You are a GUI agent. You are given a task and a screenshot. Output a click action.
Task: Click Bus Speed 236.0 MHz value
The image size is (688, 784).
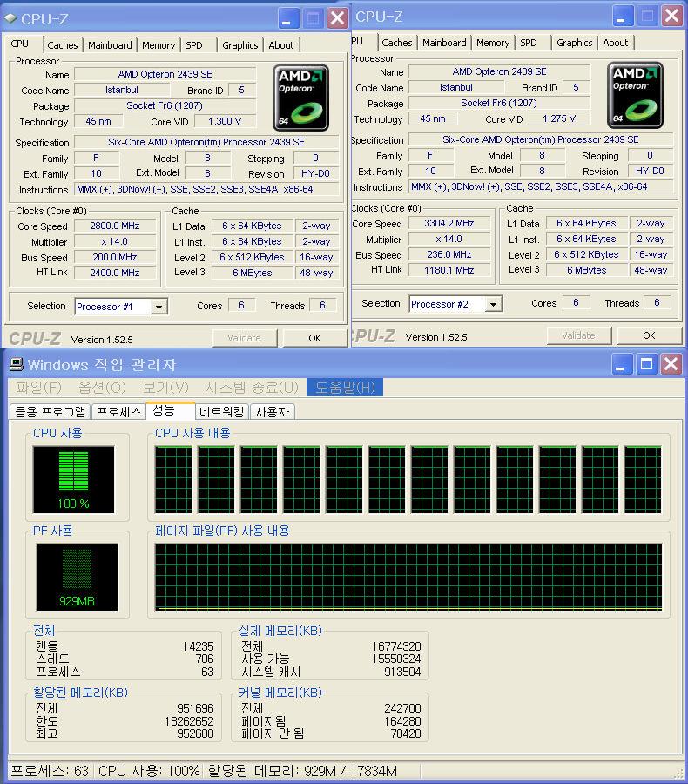[449, 254]
